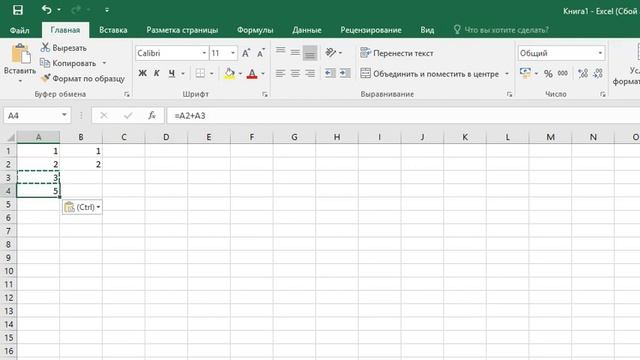Apply comma style 000 icon

pyautogui.click(x=563, y=73)
